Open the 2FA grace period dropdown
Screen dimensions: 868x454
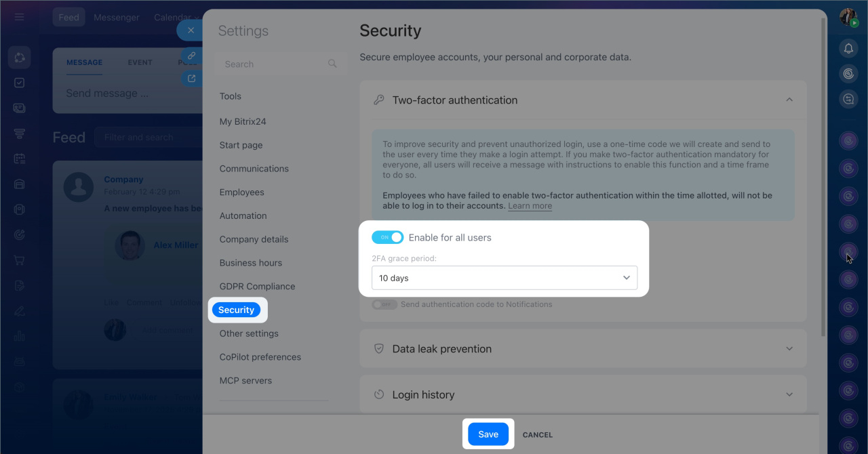coord(505,278)
